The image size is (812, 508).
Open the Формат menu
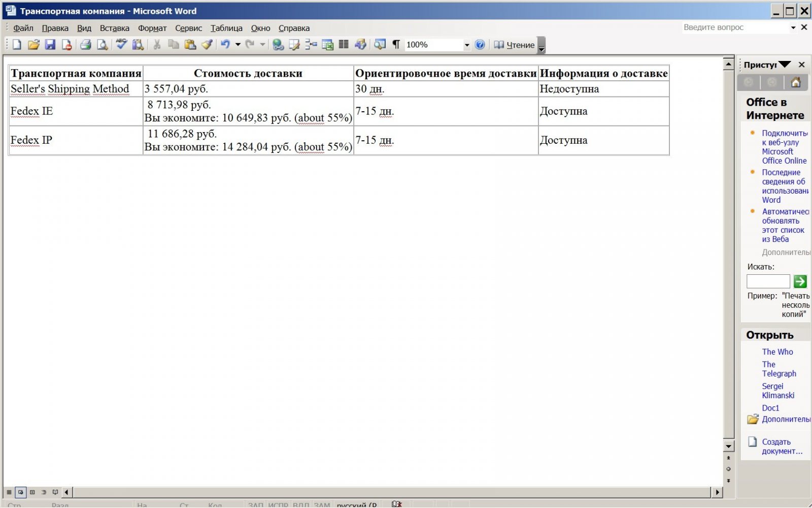click(152, 28)
